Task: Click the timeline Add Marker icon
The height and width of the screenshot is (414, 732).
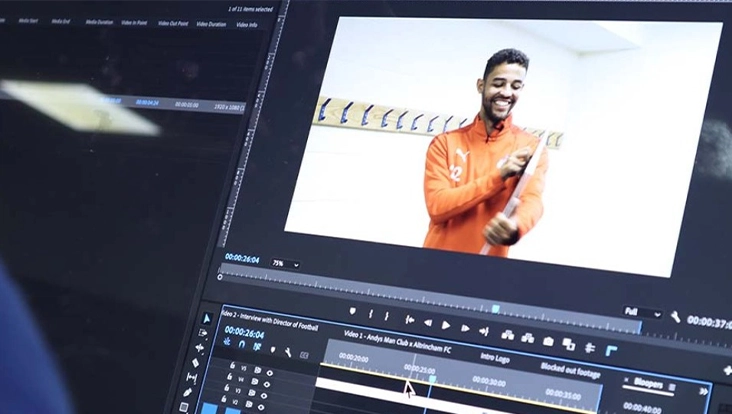Action: pyautogui.click(x=273, y=349)
